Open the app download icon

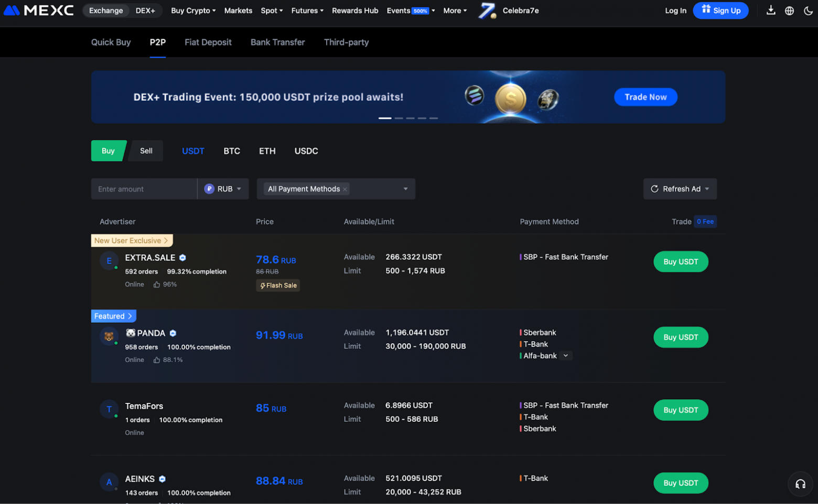click(771, 10)
